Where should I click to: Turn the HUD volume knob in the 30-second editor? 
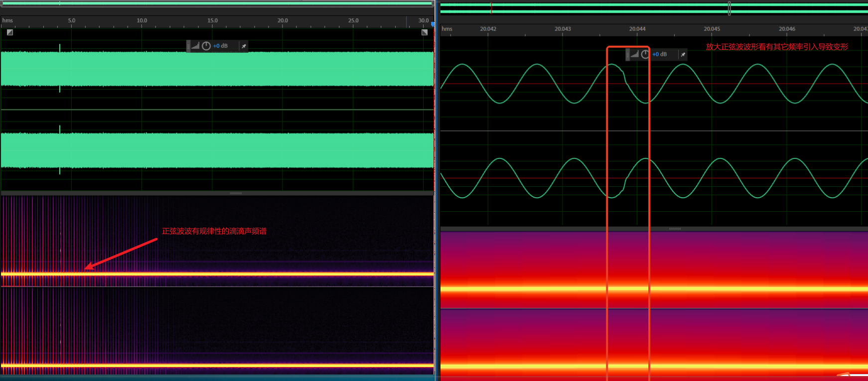[206, 46]
